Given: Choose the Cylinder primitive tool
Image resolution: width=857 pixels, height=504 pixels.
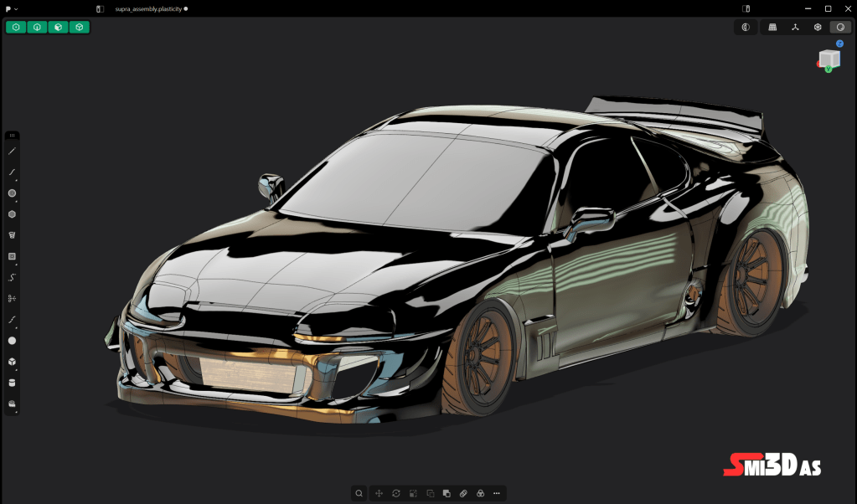Looking at the screenshot, I should [x=11, y=383].
